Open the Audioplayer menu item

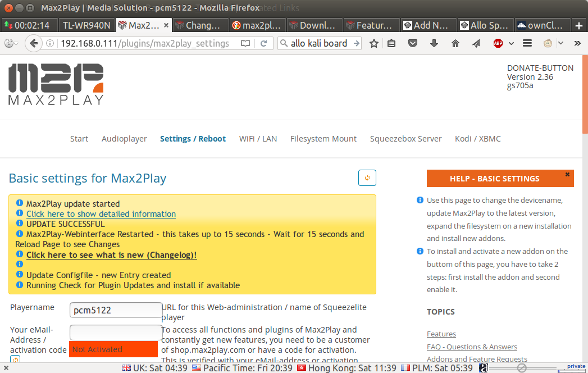click(x=124, y=139)
